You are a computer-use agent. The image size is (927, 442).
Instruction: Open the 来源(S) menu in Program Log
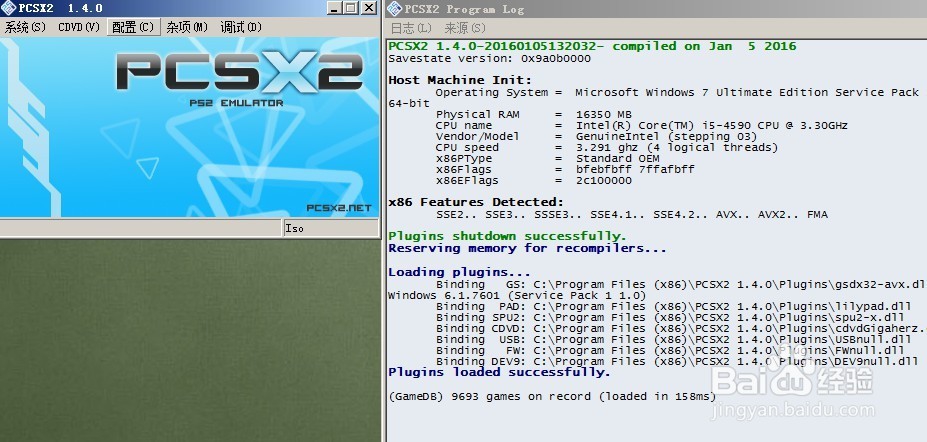click(465, 28)
